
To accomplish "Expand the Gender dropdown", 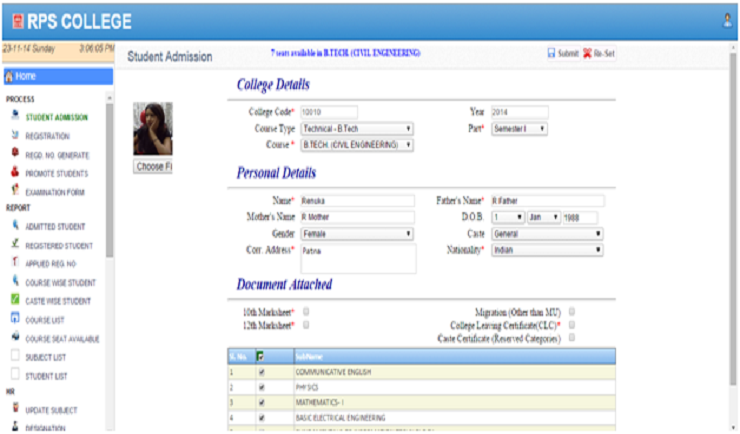I will coord(357,234).
